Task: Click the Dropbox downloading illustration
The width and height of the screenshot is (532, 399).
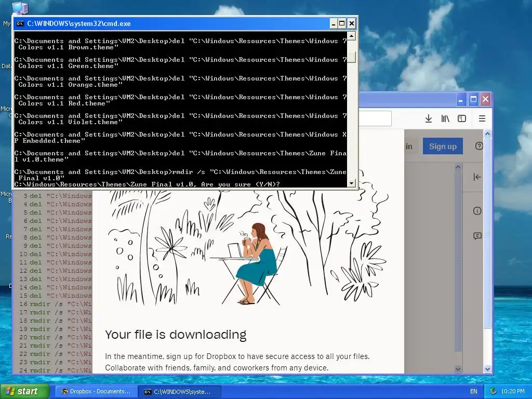Action: click(248, 248)
